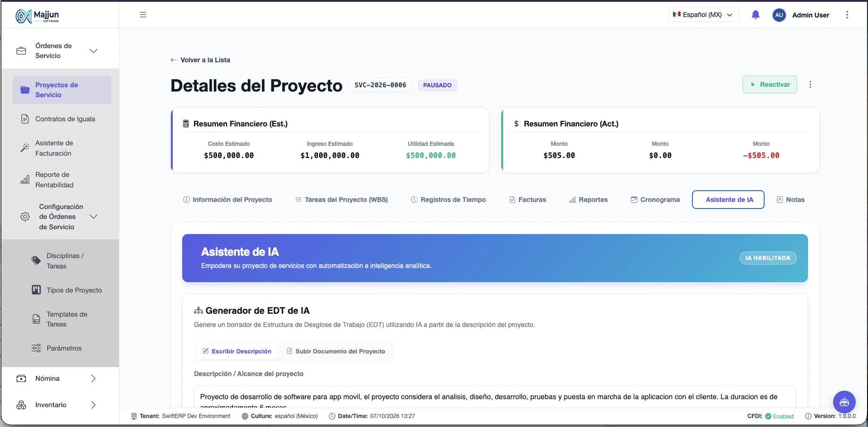Click the PAUSADO status badge

pyautogui.click(x=437, y=85)
